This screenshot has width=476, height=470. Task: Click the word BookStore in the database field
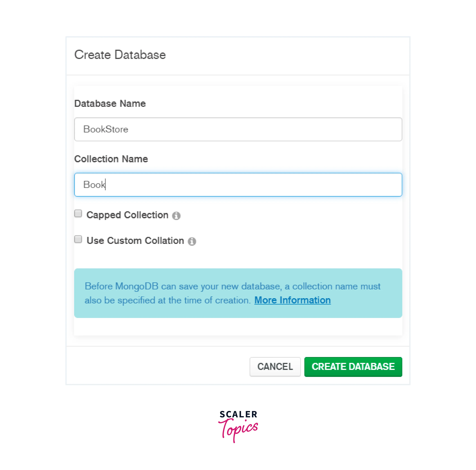(x=106, y=130)
